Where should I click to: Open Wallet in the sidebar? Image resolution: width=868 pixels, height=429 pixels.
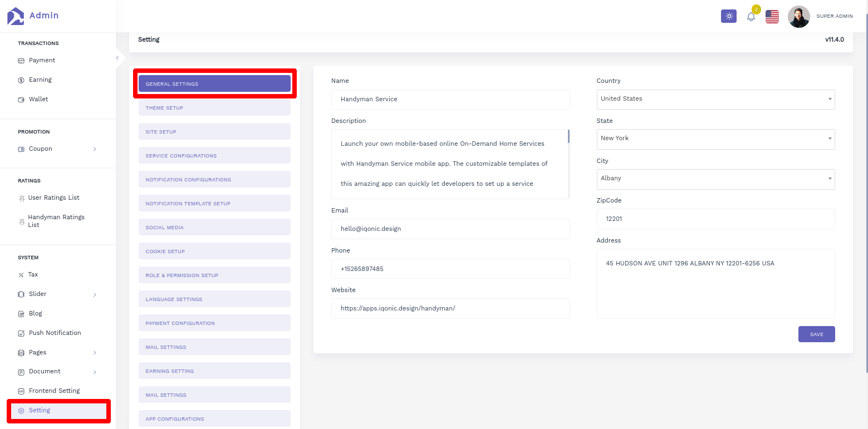pos(38,100)
